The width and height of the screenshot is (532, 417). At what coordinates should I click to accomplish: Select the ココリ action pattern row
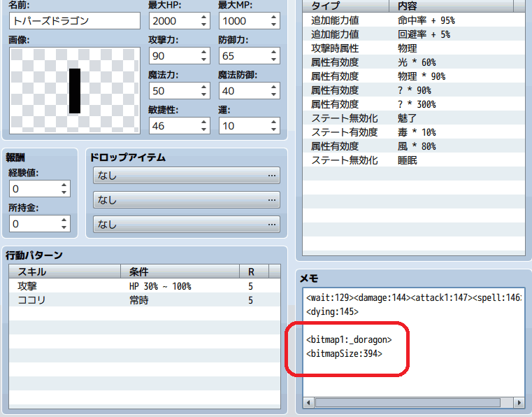tap(145, 300)
